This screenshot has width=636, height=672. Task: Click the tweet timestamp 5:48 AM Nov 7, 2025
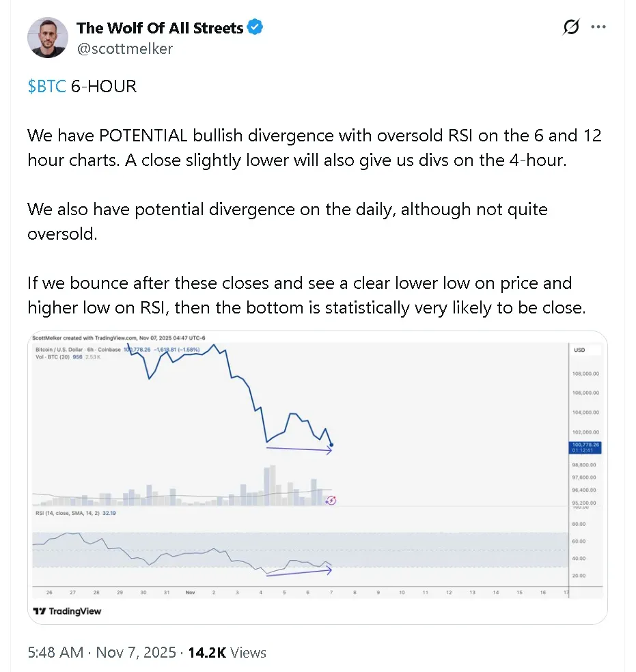[101, 652]
